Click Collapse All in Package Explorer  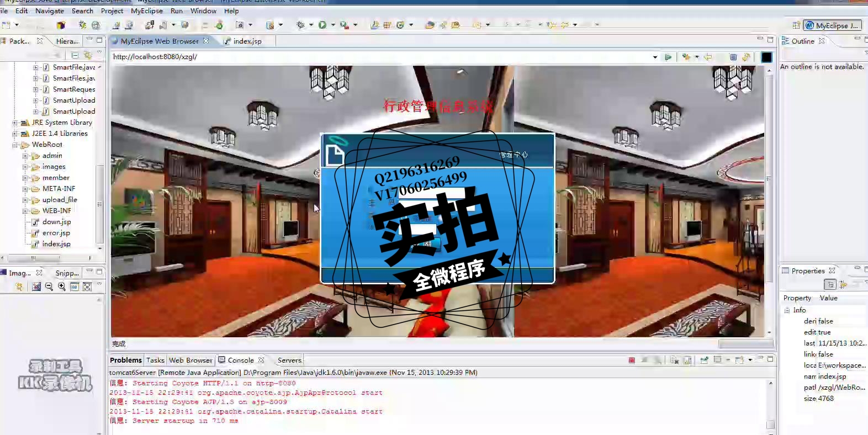(75, 55)
